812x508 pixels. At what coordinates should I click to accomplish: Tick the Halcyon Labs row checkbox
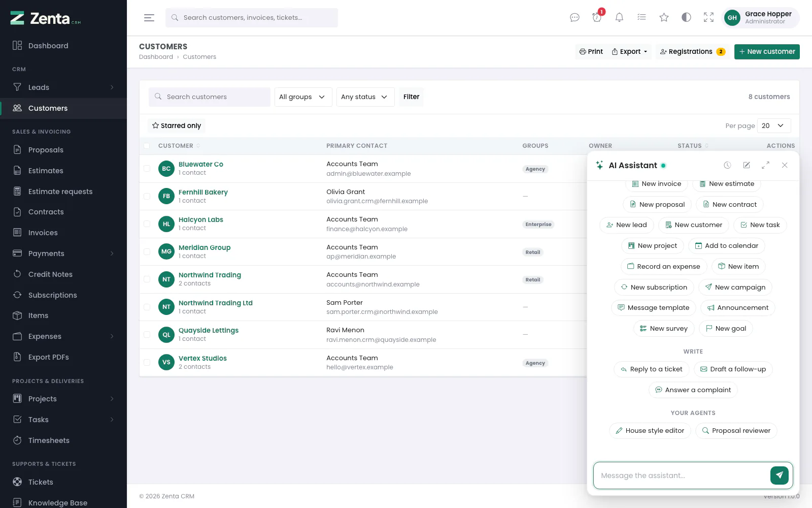pos(147,224)
